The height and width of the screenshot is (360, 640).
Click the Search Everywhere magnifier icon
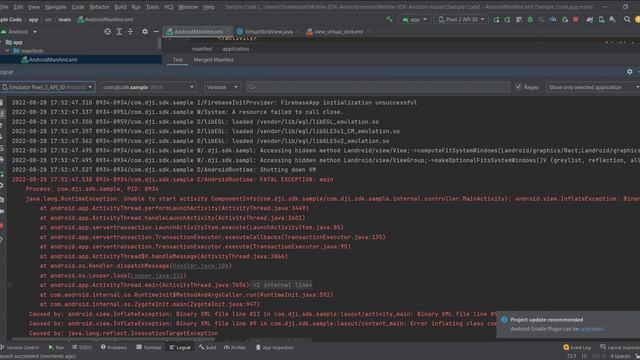point(627,19)
